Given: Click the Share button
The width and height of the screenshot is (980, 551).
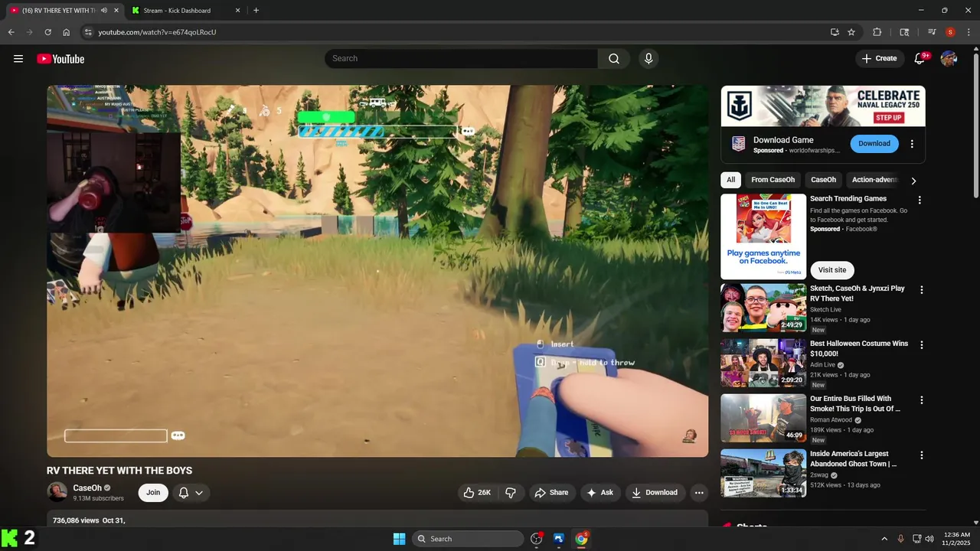Looking at the screenshot, I should click(551, 493).
